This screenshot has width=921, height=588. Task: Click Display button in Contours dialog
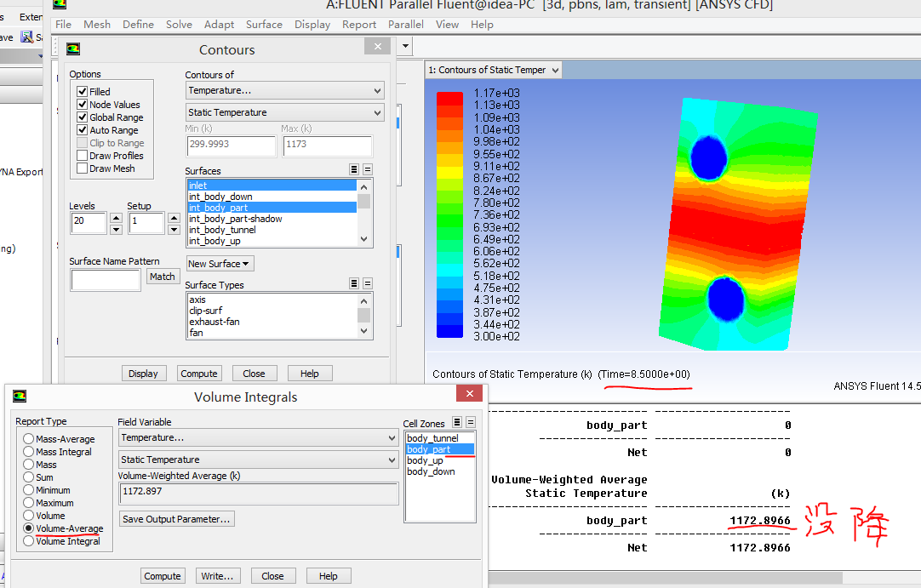point(143,374)
